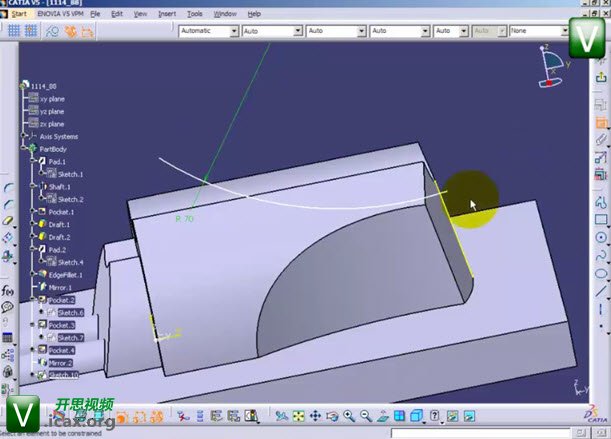Select EdgeFillet.1 in the tree
The height and width of the screenshot is (439, 611).
pos(65,274)
